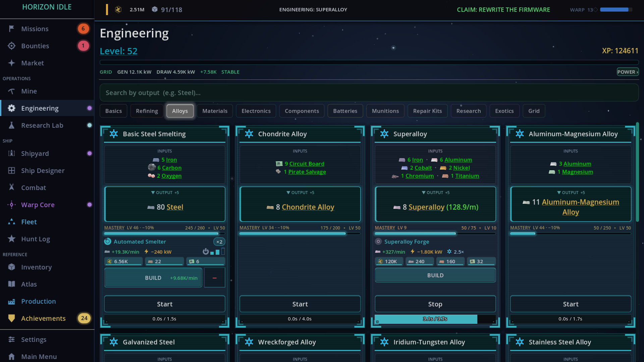This screenshot has height=362, width=644.
Task: Click the Warp Core icon
Action: pyautogui.click(x=11, y=205)
